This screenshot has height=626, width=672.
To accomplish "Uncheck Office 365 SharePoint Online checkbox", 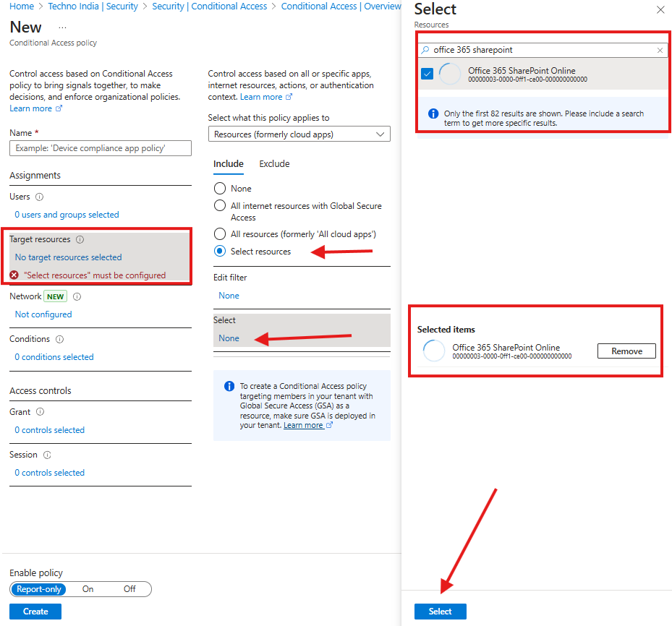I will pos(427,74).
